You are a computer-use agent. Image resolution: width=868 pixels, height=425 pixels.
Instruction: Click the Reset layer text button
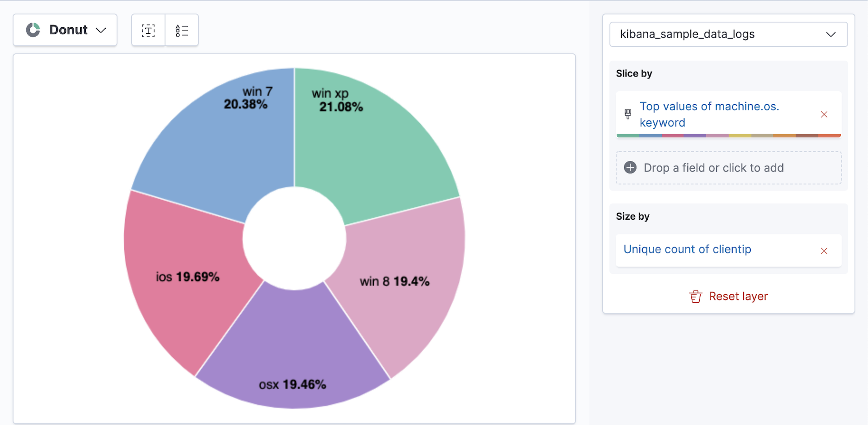click(x=738, y=297)
